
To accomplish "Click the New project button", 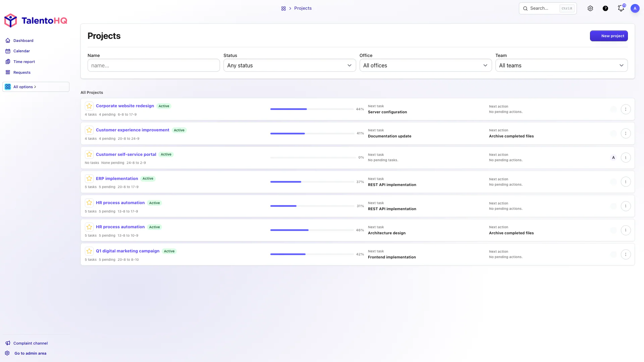I will (x=609, y=36).
